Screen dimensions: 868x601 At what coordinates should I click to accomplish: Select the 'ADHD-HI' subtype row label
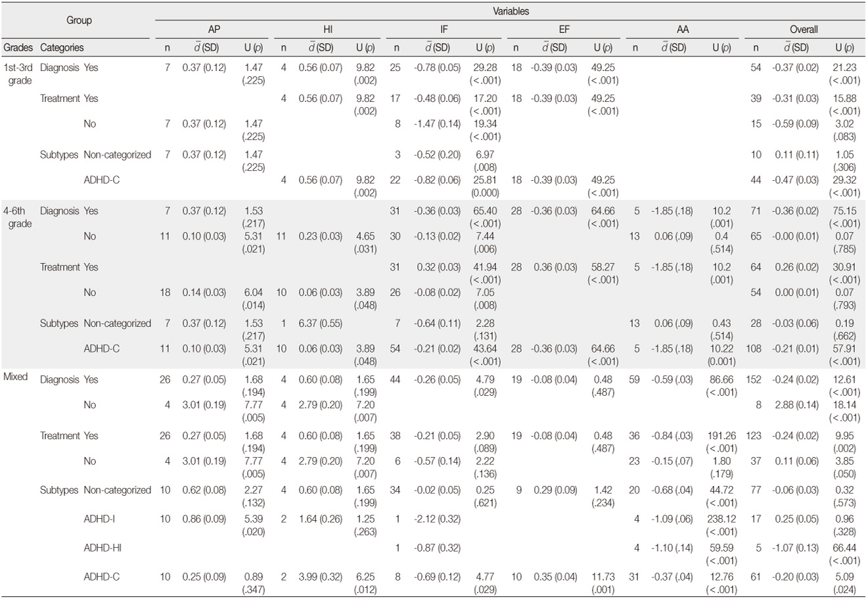click(103, 548)
